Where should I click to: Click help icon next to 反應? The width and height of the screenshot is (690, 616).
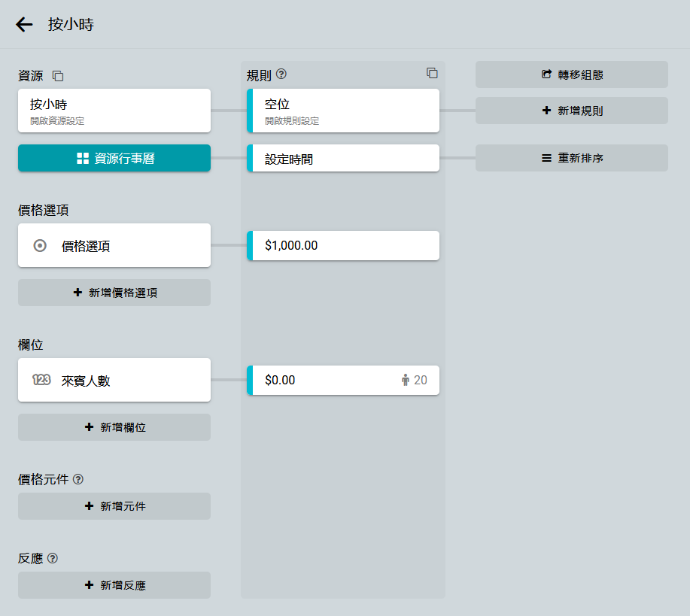click(53, 558)
